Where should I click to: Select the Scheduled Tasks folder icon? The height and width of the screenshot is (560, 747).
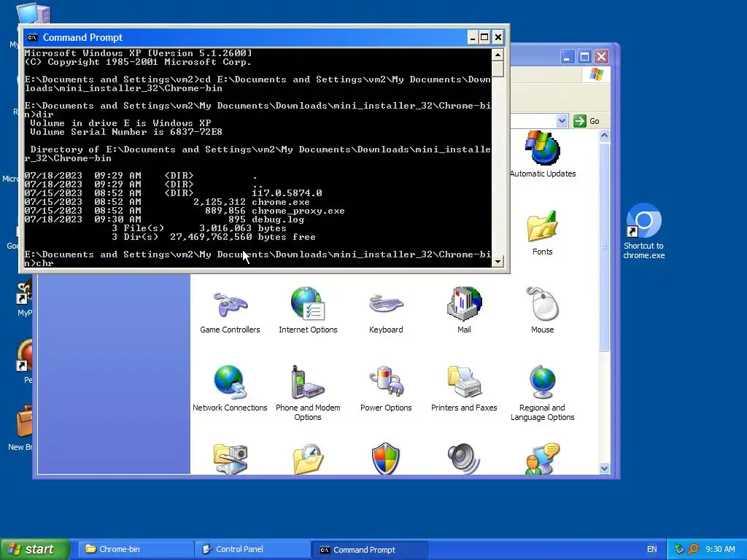click(308, 459)
